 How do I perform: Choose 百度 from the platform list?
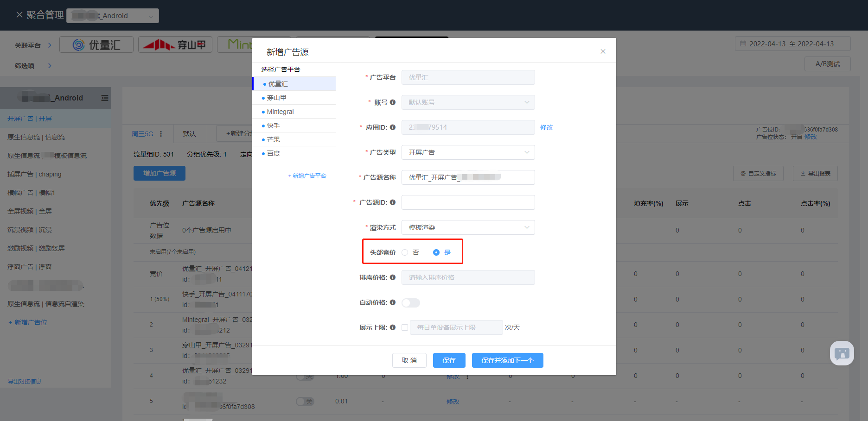[274, 153]
